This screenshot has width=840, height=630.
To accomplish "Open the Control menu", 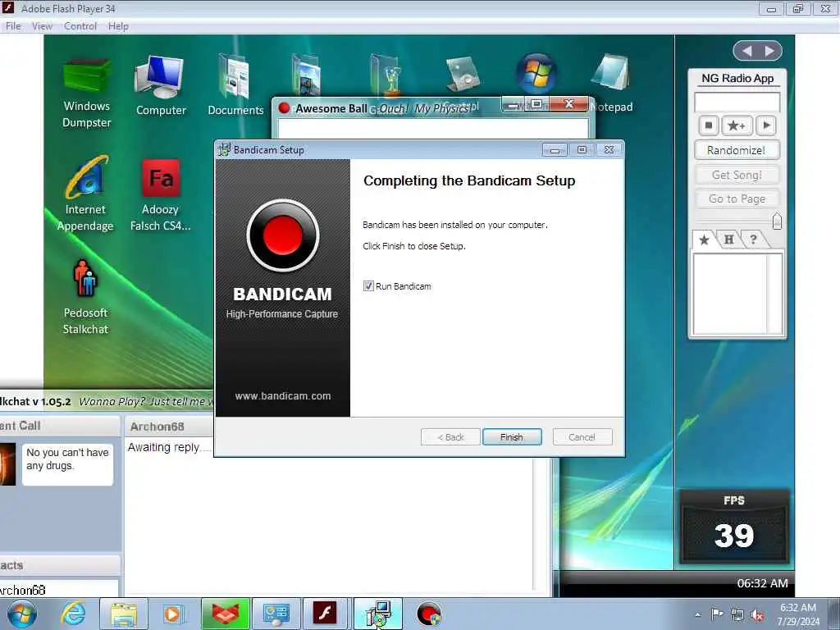I will [x=80, y=26].
